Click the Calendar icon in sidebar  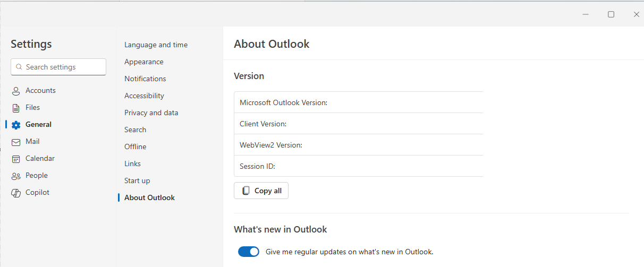click(16, 159)
